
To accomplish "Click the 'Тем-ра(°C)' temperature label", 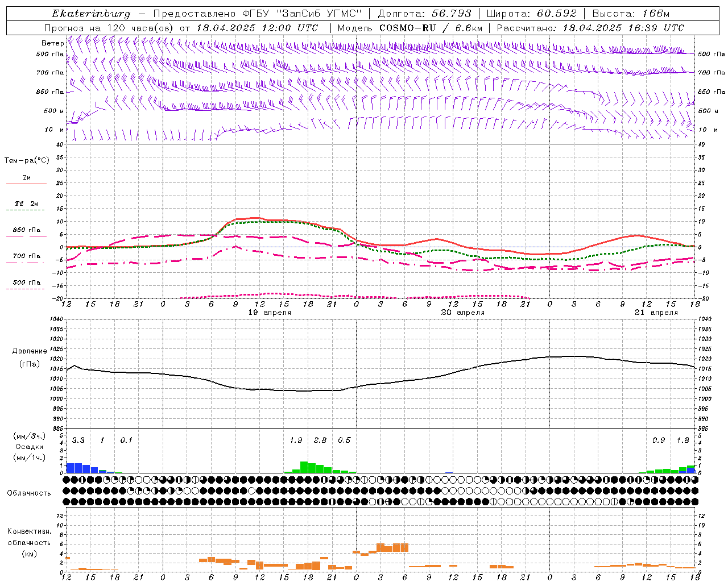I will tap(27, 161).
